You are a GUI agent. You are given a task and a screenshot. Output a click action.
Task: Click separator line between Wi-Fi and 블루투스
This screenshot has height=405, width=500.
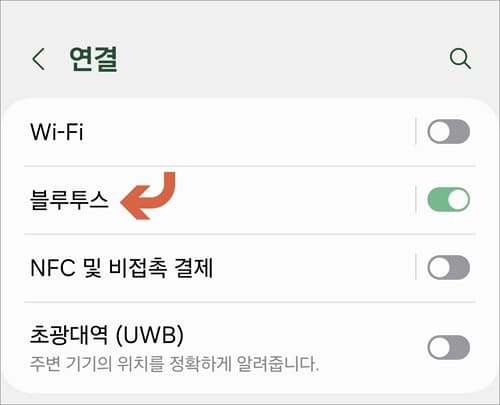[x=250, y=166]
